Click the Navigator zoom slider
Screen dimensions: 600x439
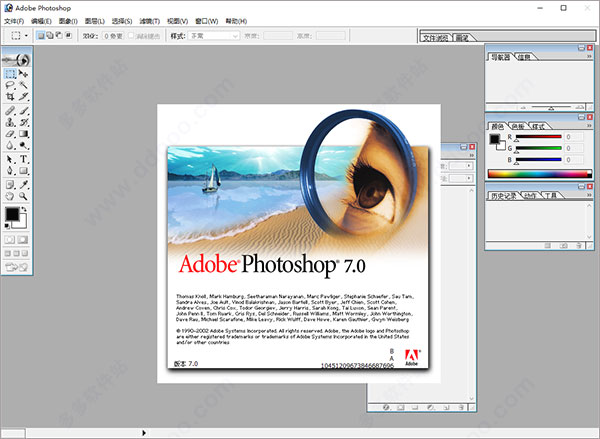coord(551,108)
